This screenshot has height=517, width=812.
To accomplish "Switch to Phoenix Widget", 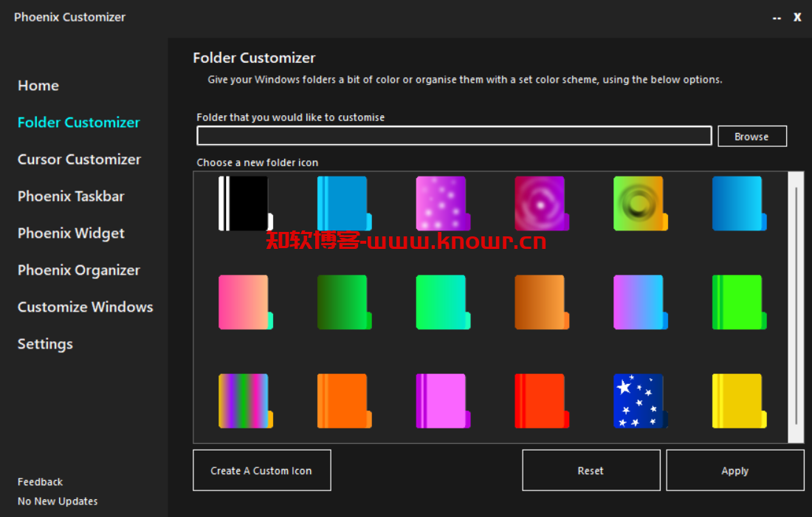I will (x=71, y=233).
